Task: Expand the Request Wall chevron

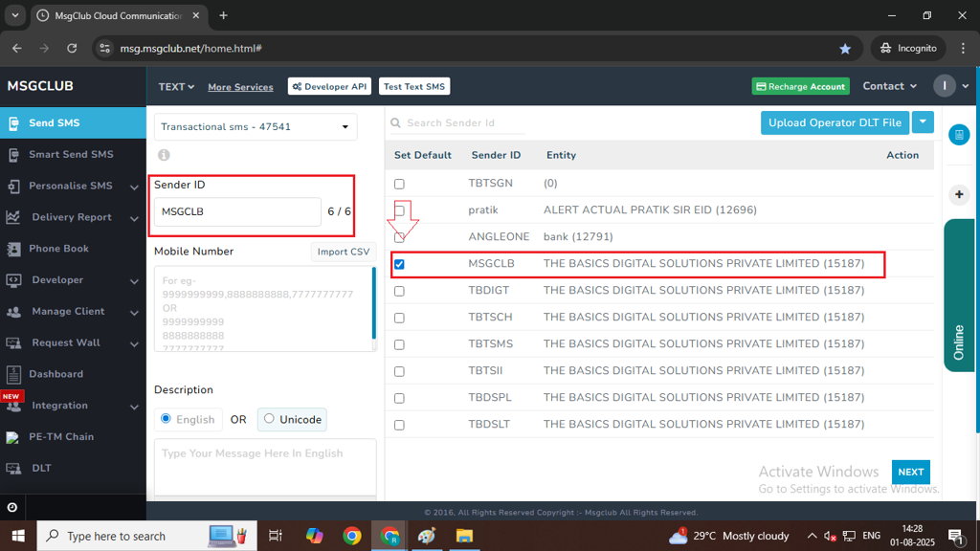Action: coord(134,343)
